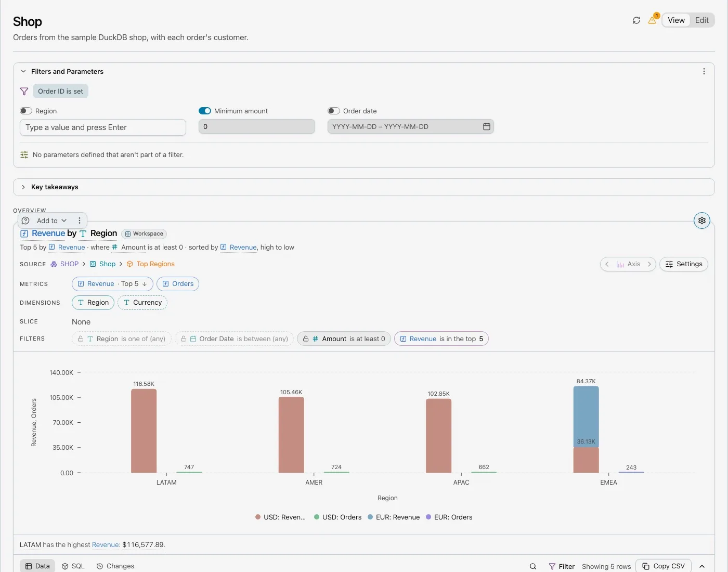Screen dimensions: 728x572
Task: Open the Axis chart type selector
Action: pos(628,264)
